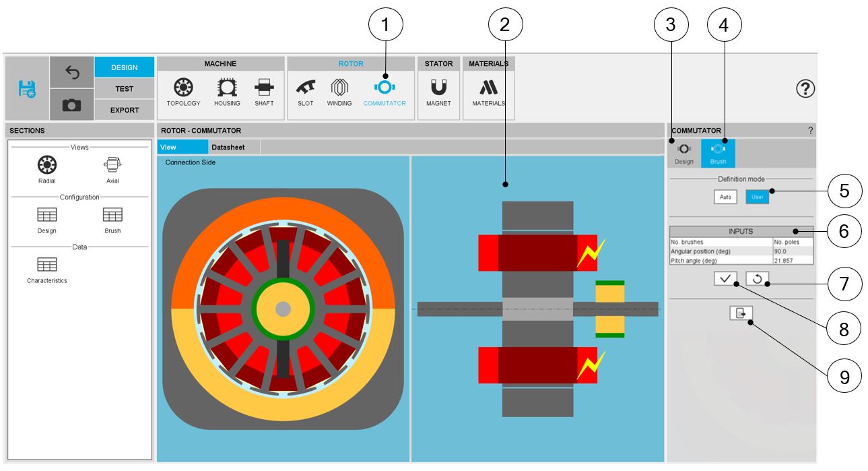868x471 pixels.
Task: Click the save project icon
Action: pos(27,88)
